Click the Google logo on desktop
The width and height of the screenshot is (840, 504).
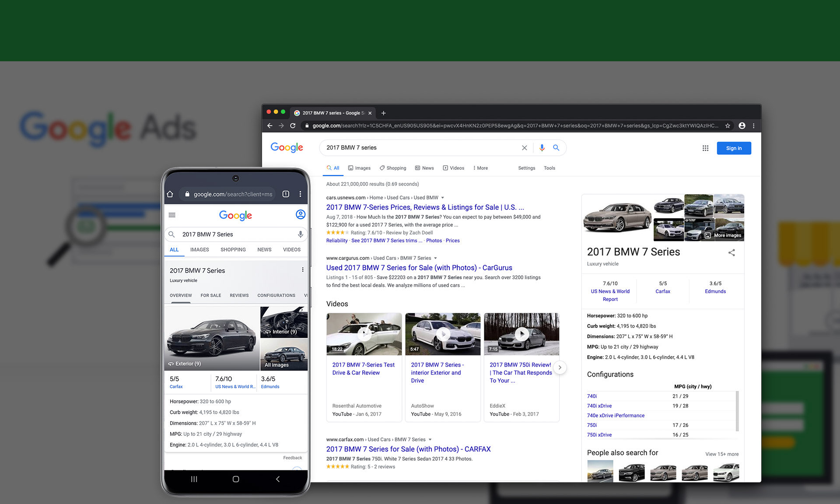(287, 147)
